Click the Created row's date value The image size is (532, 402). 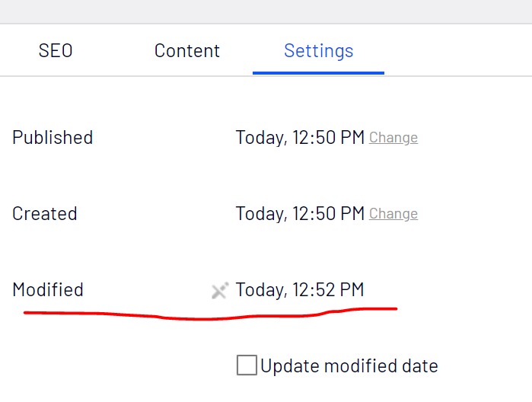[x=300, y=214]
